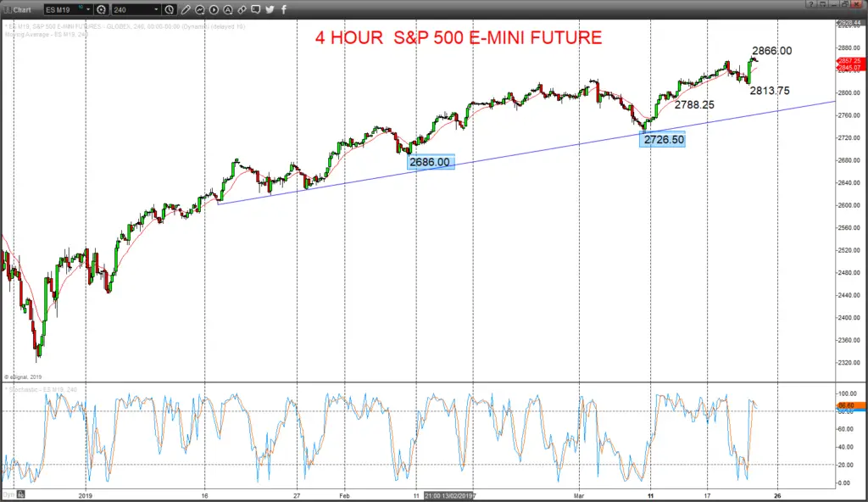Select the pencil drawing tools icon
This screenshot has width=868, height=502.
tap(186, 9)
